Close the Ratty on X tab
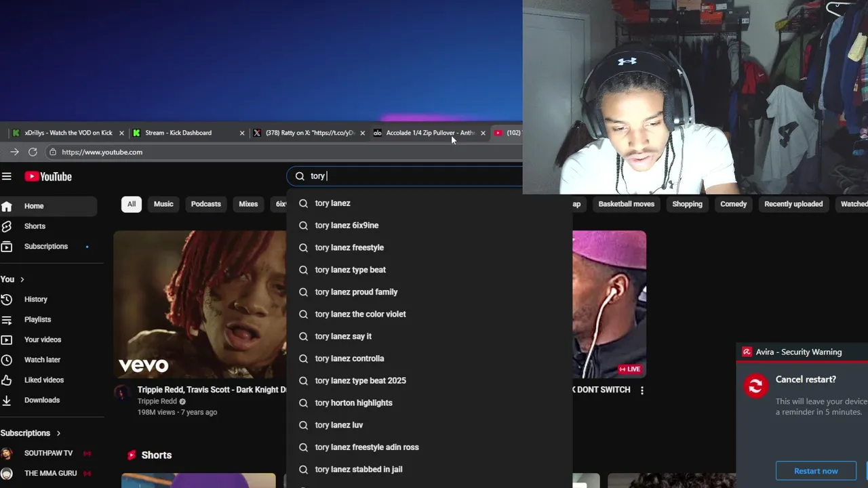Image resolution: width=868 pixels, height=488 pixels. tap(362, 133)
